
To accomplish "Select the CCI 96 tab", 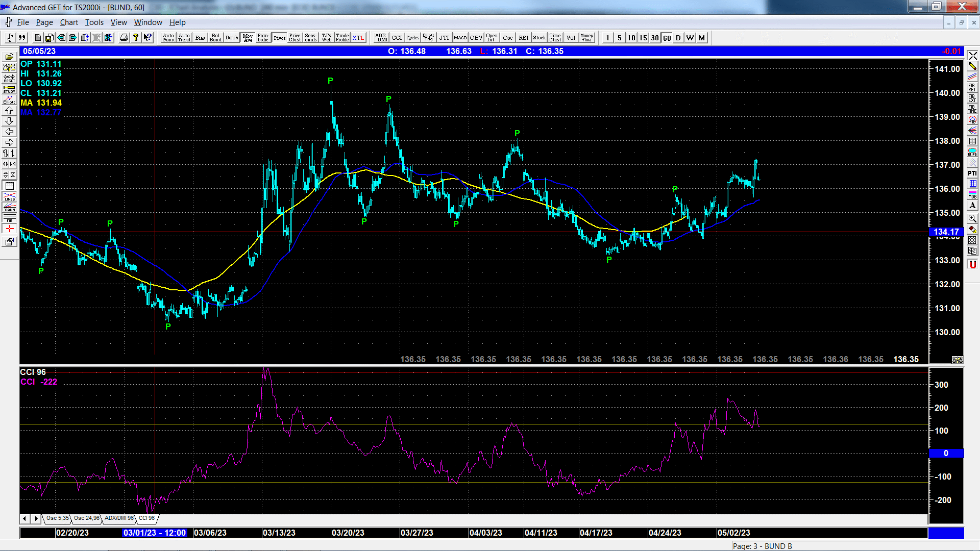I will coord(147,518).
